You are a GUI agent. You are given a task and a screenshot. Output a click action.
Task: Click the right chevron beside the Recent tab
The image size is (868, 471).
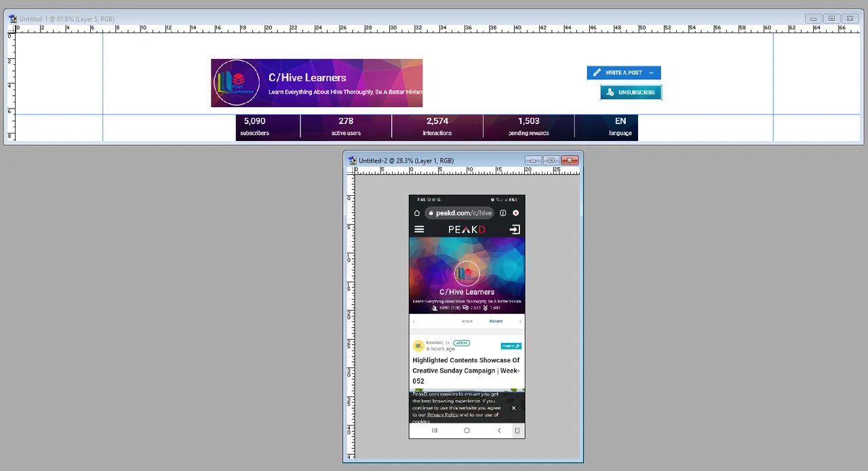520,321
